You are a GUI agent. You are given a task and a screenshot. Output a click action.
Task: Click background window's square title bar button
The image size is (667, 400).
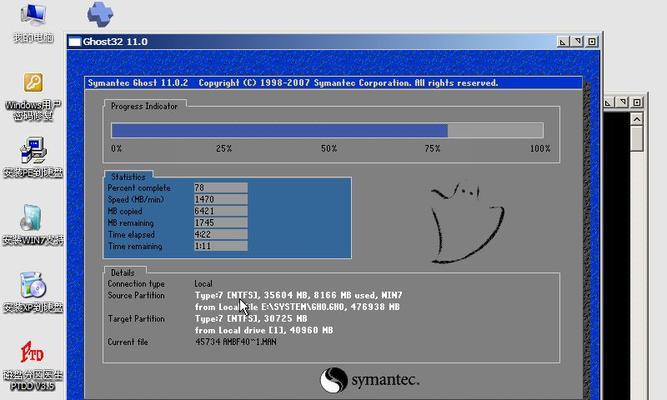pyautogui.click(x=637, y=102)
